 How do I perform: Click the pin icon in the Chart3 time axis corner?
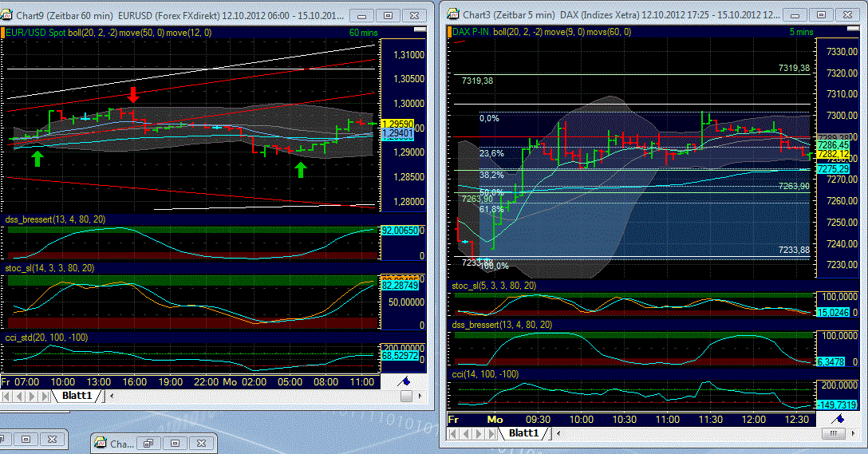tap(838, 419)
